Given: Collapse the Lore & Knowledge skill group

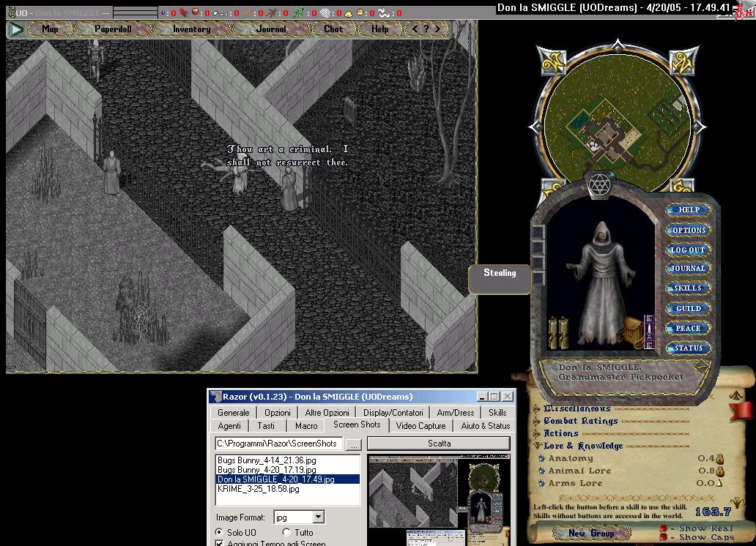Looking at the screenshot, I should click(x=537, y=446).
